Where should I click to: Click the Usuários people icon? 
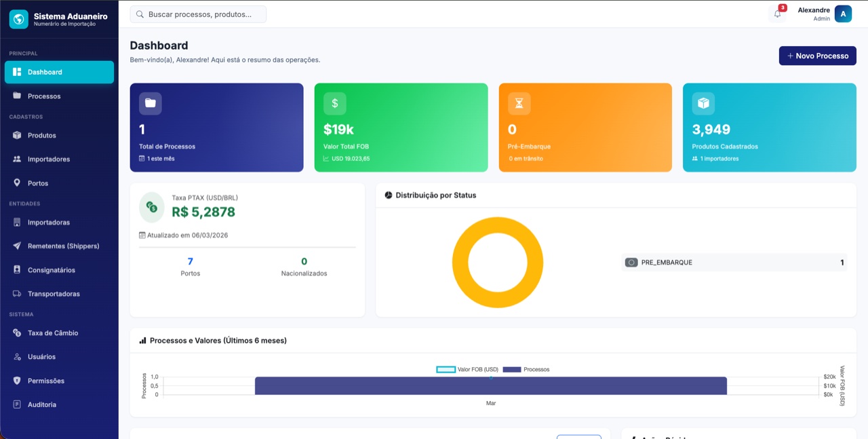tap(17, 357)
